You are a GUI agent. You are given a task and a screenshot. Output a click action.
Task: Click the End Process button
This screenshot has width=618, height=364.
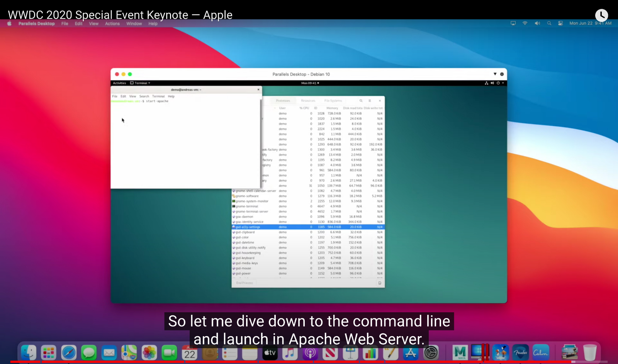(x=244, y=283)
